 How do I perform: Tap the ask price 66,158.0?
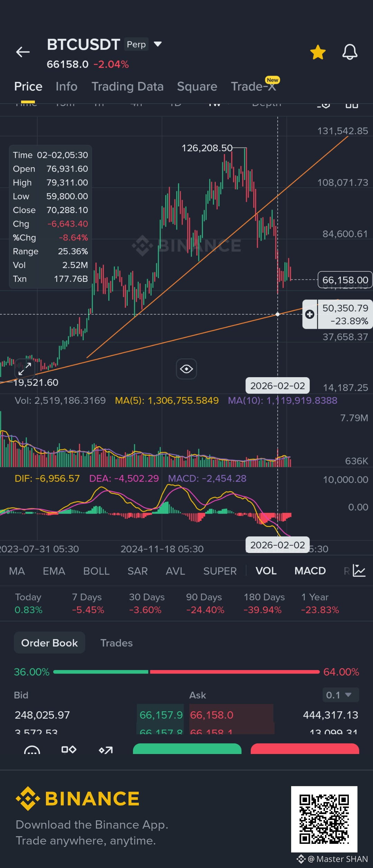tap(212, 715)
